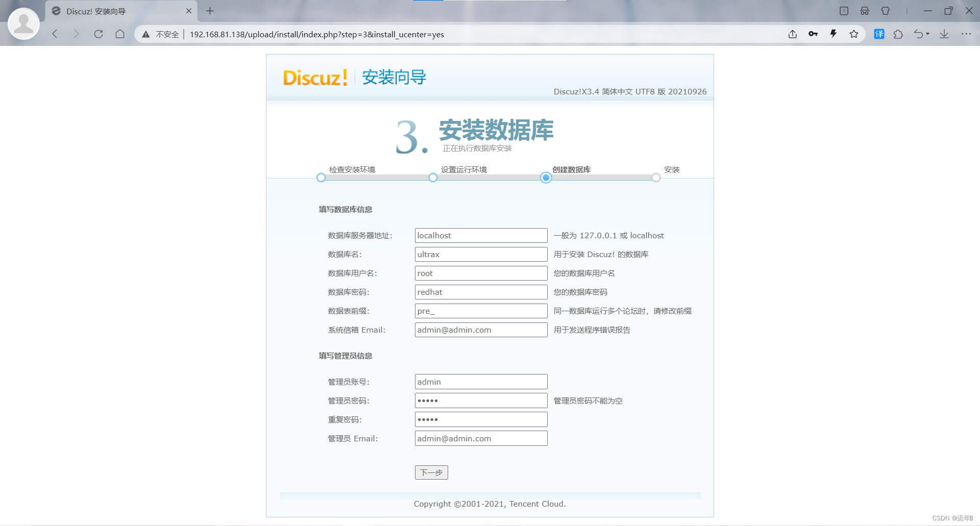The width and height of the screenshot is (980, 526).
Task: Click the 管理员密码不能为空 hint text
Action: pos(588,401)
